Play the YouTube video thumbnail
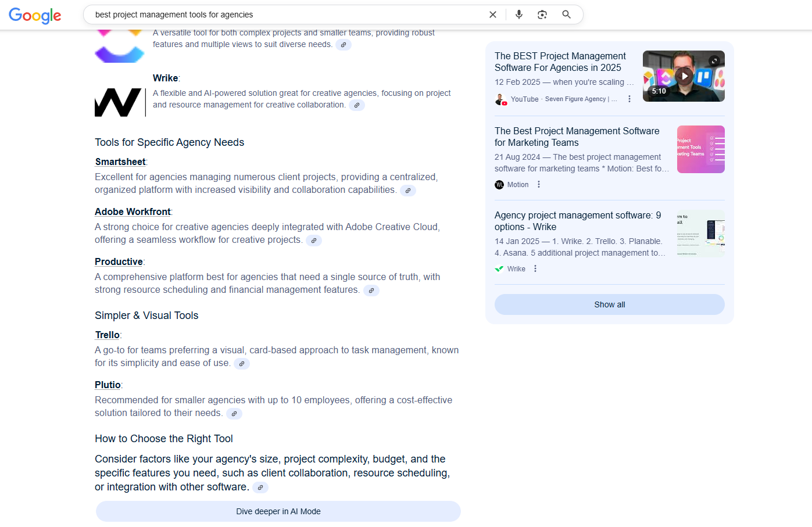Image resolution: width=812 pixels, height=527 pixels. pos(684,76)
